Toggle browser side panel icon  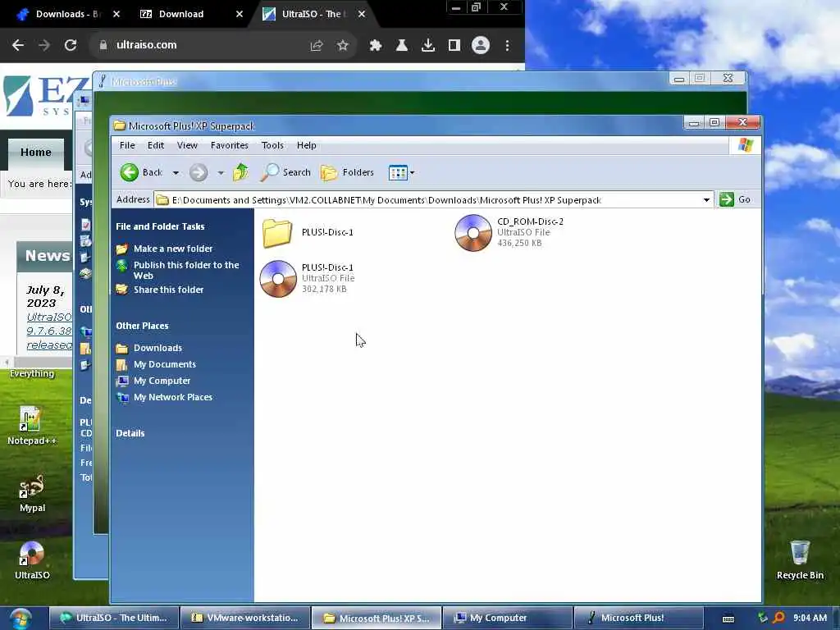coord(454,46)
